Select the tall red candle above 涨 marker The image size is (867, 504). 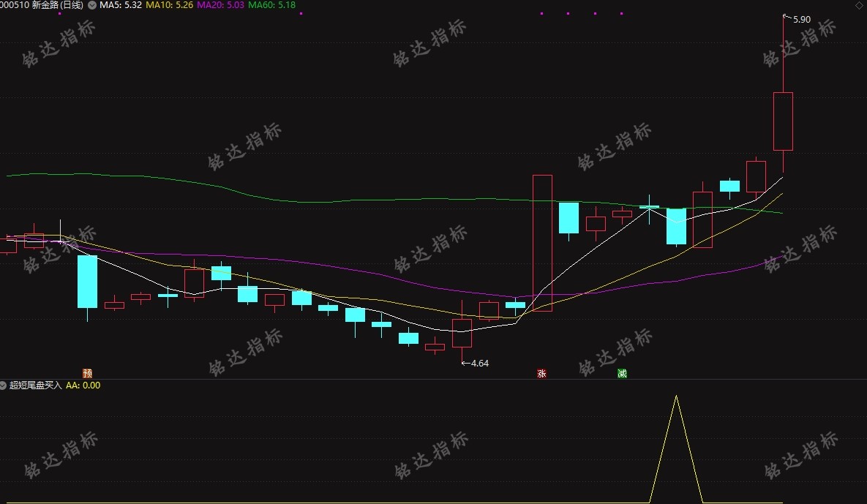542,243
